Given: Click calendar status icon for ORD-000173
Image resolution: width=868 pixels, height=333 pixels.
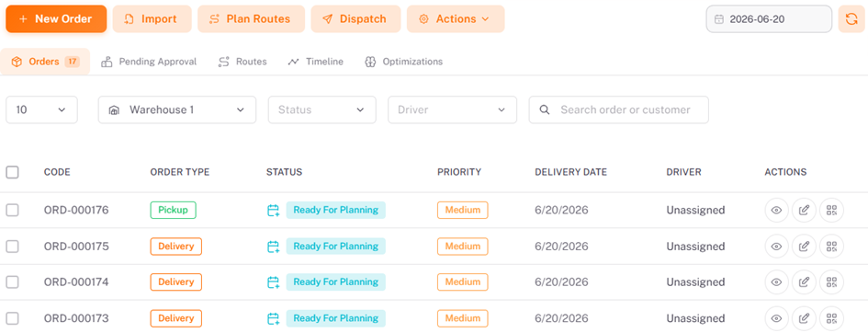Looking at the screenshot, I should click(274, 318).
